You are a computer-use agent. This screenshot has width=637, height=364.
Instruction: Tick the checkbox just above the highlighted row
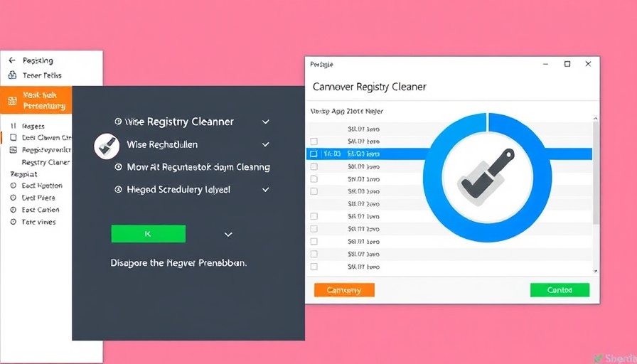[314, 141]
